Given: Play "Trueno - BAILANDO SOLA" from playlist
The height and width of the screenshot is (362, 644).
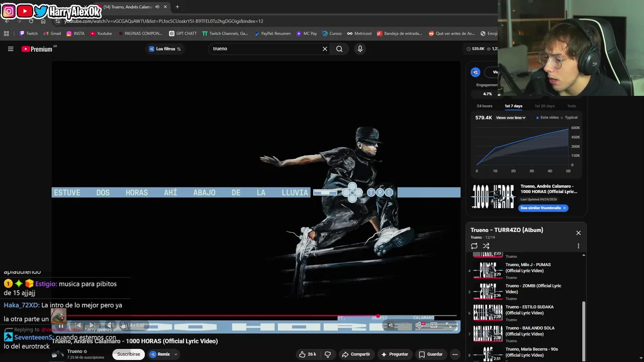Looking at the screenshot, I should (x=525, y=334).
